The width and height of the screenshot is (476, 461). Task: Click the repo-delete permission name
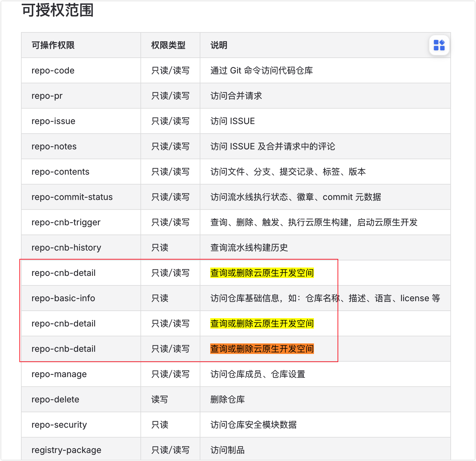[55, 400]
